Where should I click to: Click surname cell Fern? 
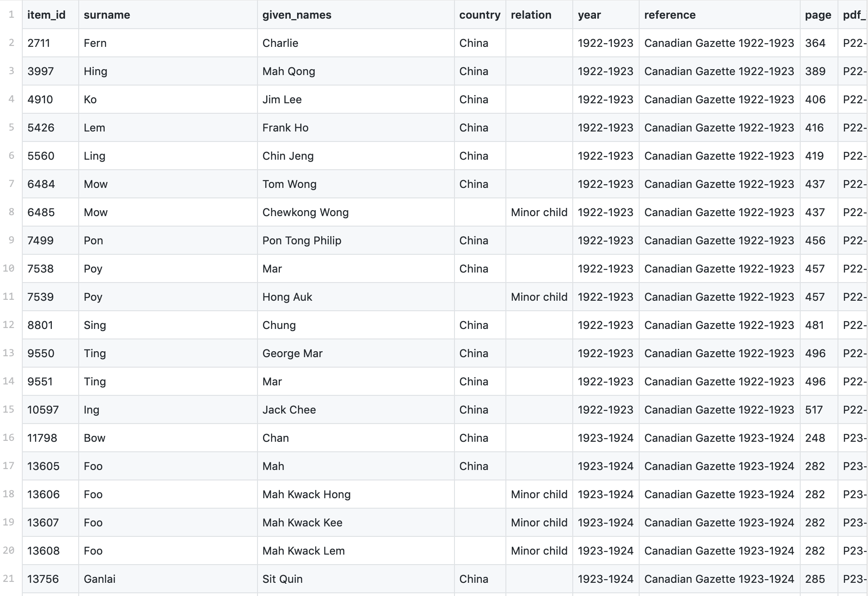click(95, 43)
